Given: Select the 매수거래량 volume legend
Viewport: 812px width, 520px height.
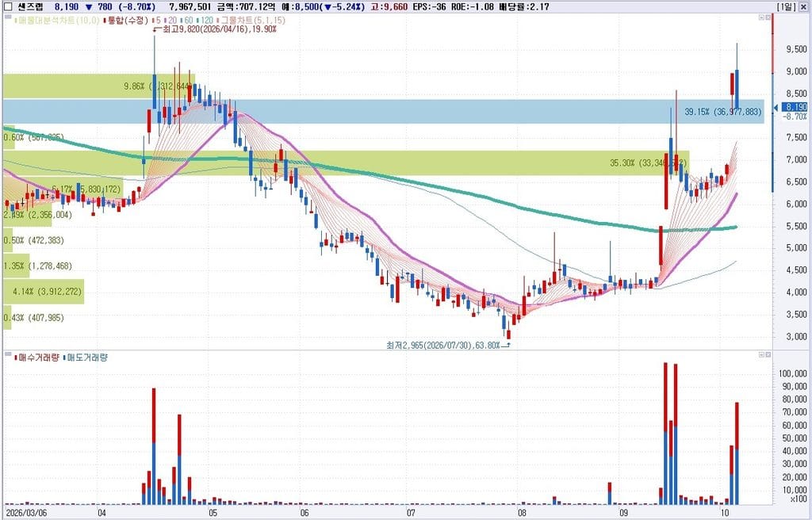Looking at the screenshot, I should (x=36, y=357).
